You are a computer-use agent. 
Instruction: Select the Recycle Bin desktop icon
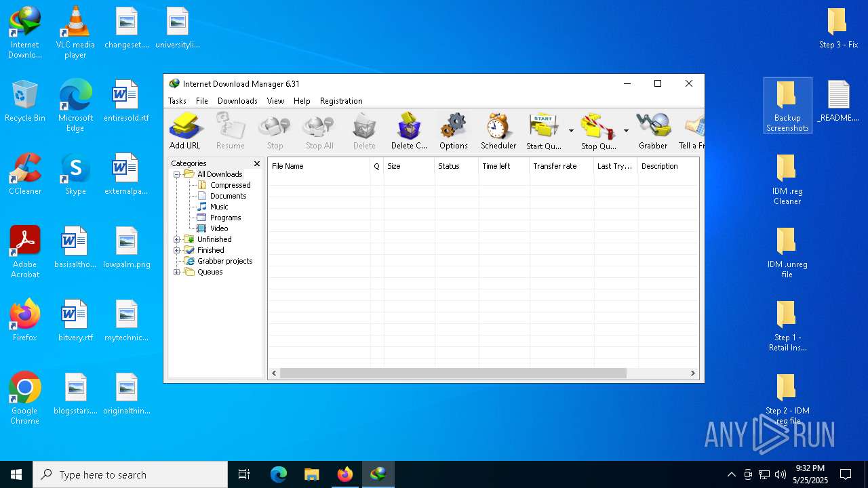point(25,102)
